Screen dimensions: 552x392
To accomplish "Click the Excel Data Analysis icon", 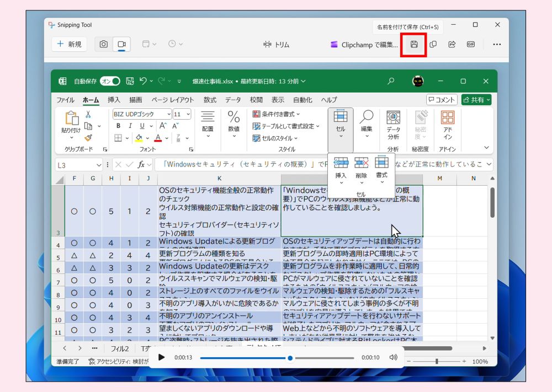I will (x=393, y=125).
